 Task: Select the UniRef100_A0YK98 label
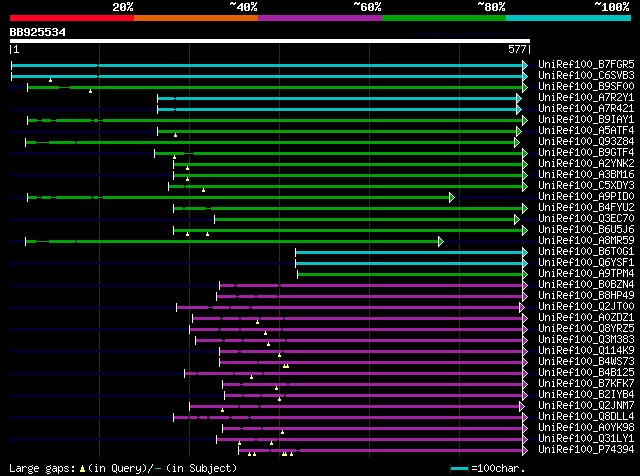(x=586, y=428)
